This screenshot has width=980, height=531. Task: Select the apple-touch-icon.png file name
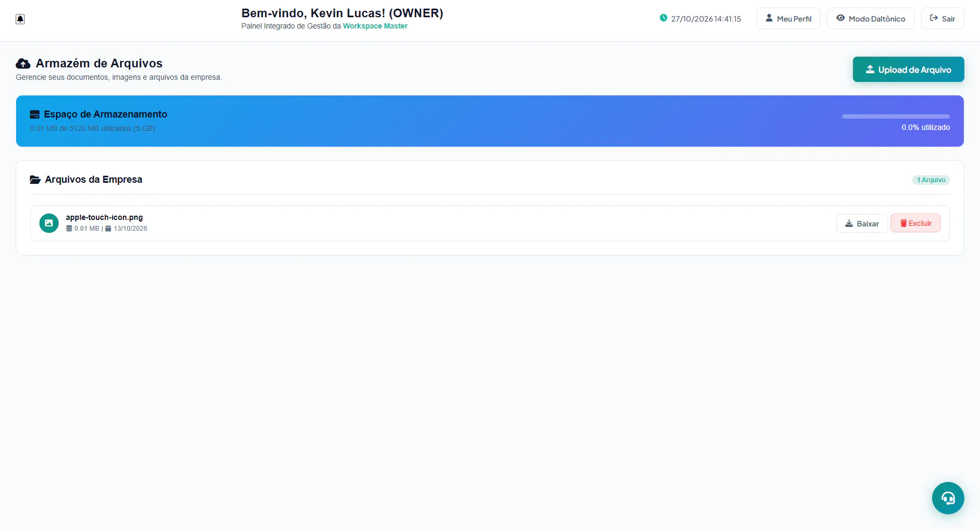[105, 217]
